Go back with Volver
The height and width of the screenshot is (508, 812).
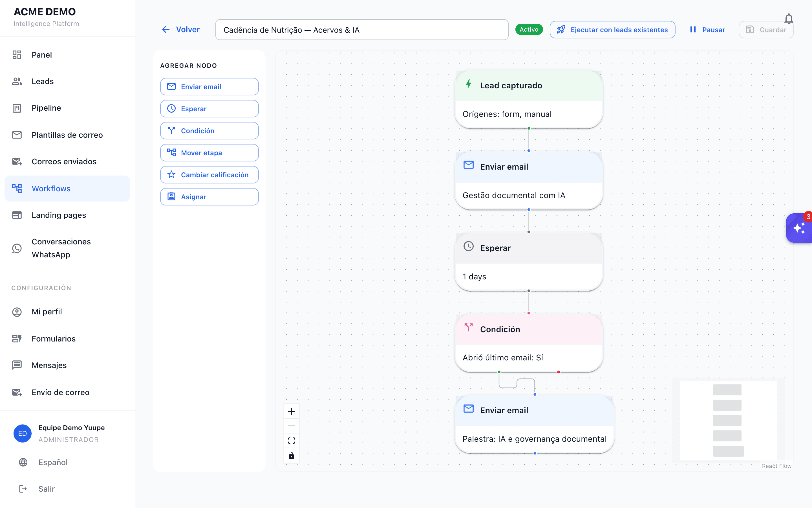click(x=181, y=30)
